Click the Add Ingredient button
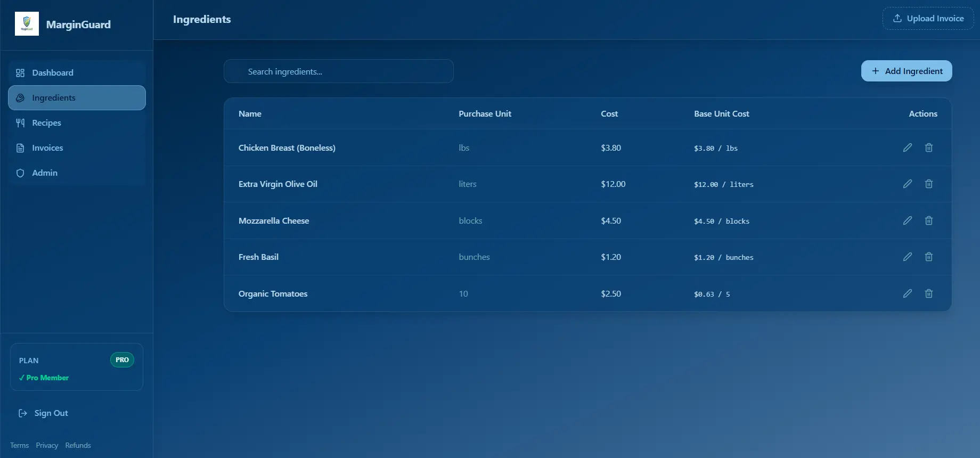Image resolution: width=980 pixels, height=458 pixels. click(x=907, y=71)
